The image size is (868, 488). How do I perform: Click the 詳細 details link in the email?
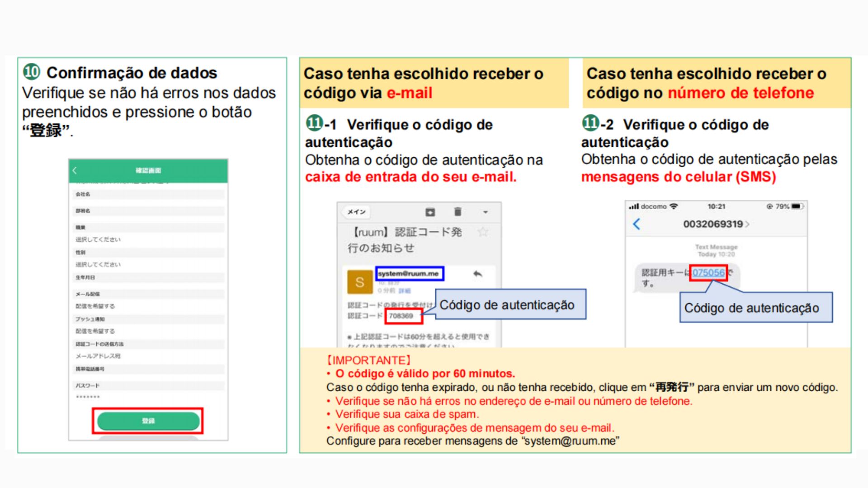[x=405, y=291]
